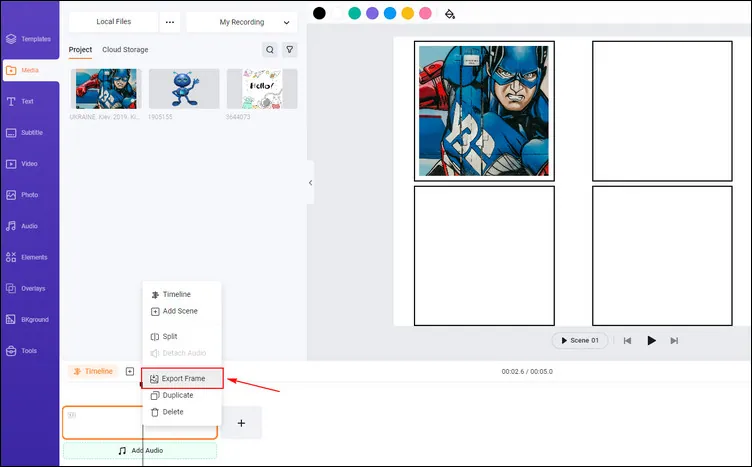Pick the purple color swatch

(x=372, y=13)
